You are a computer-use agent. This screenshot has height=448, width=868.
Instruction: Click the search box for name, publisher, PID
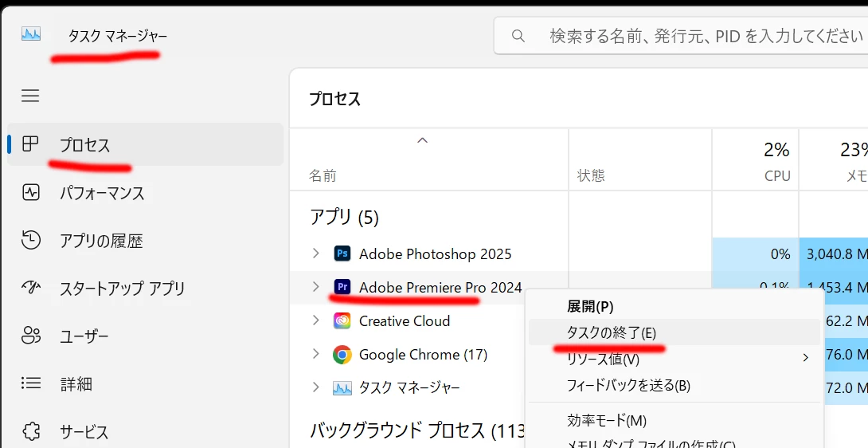681,36
